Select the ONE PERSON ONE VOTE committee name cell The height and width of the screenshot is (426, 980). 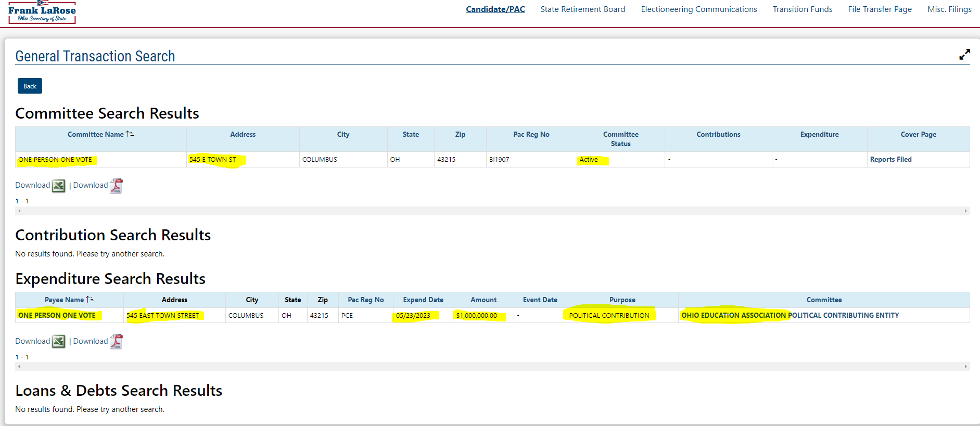tap(101, 160)
